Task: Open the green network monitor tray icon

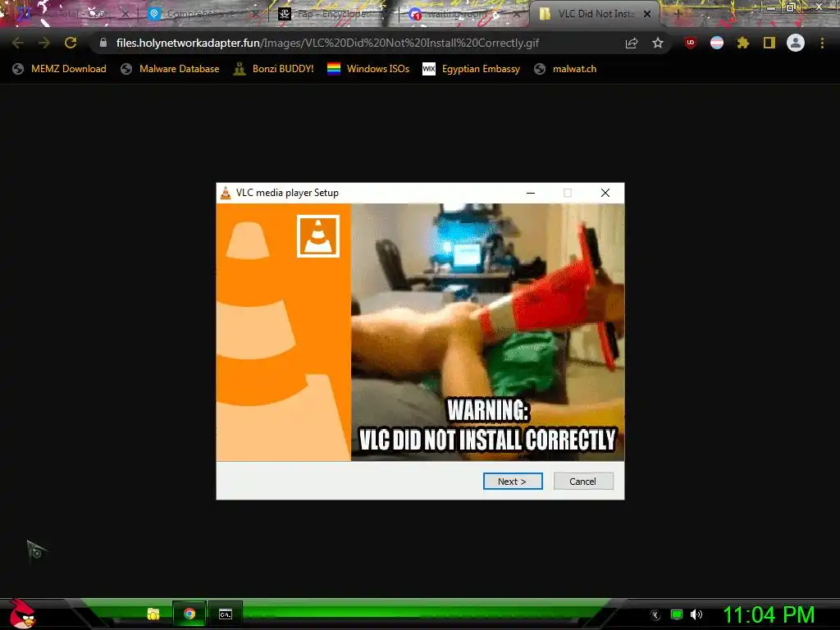Action: pyautogui.click(x=677, y=614)
